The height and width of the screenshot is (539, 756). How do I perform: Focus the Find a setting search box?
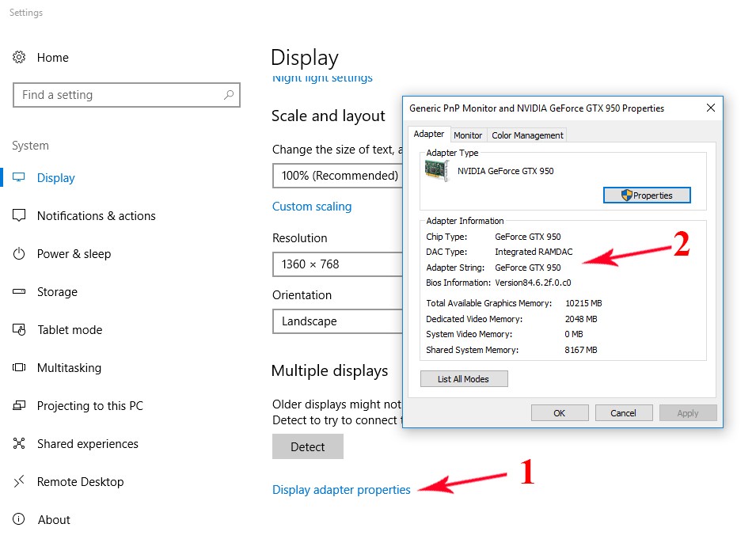pyautogui.click(x=127, y=95)
